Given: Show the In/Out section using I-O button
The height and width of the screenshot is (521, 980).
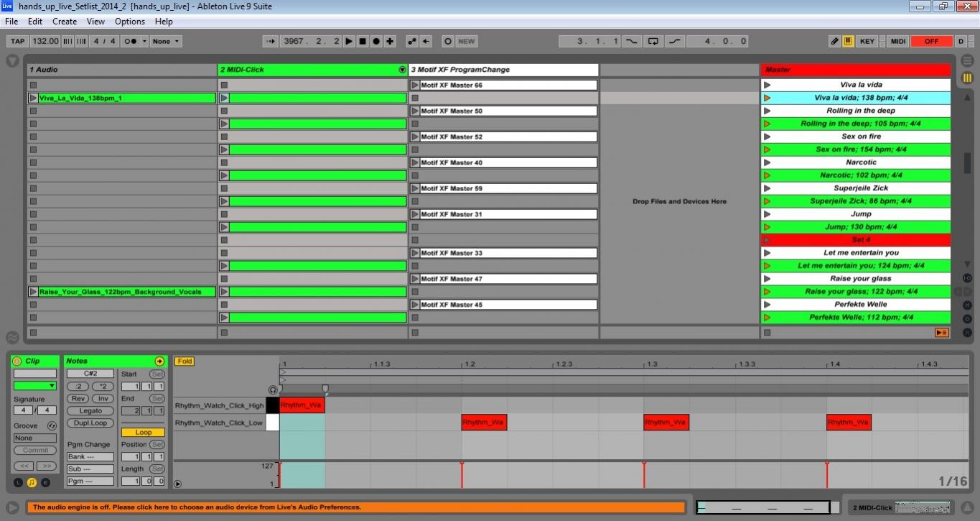Looking at the screenshot, I should tap(967, 278).
